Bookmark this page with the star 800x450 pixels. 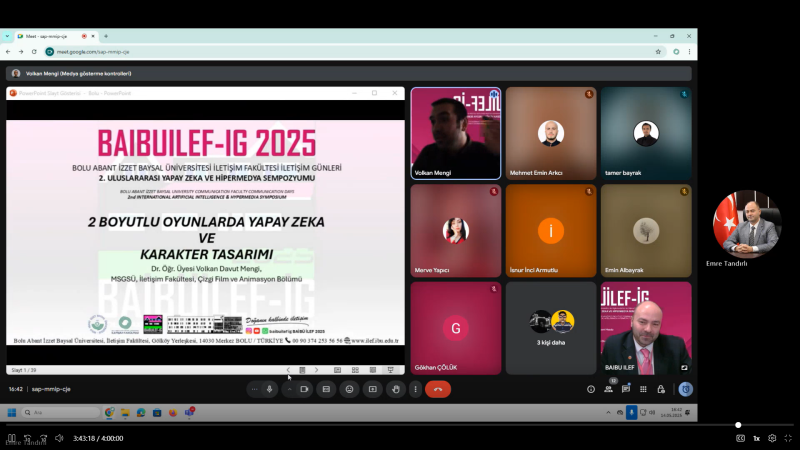658,52
